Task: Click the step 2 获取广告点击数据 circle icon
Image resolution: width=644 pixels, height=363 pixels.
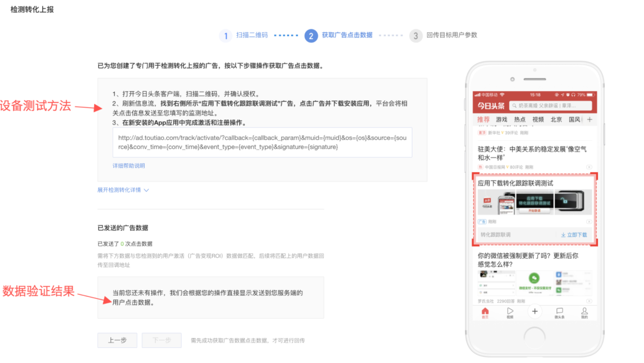Action: [x=311, y=36]
